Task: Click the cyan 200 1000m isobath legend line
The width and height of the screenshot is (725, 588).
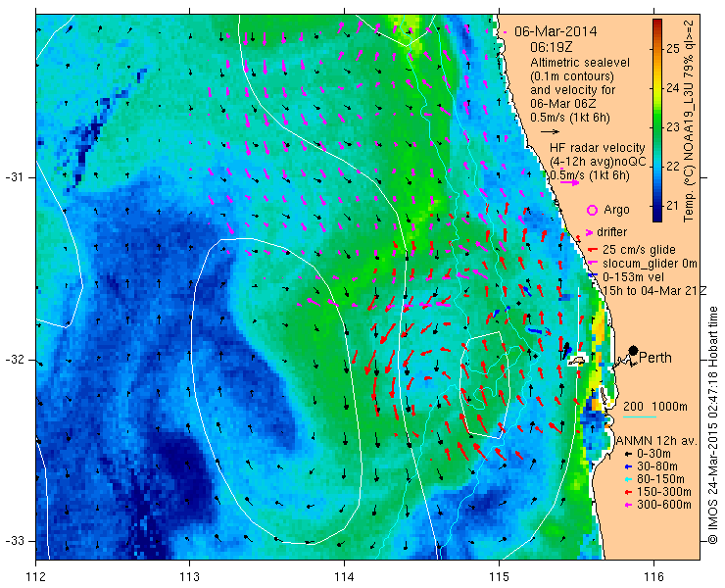Action: 640,417
